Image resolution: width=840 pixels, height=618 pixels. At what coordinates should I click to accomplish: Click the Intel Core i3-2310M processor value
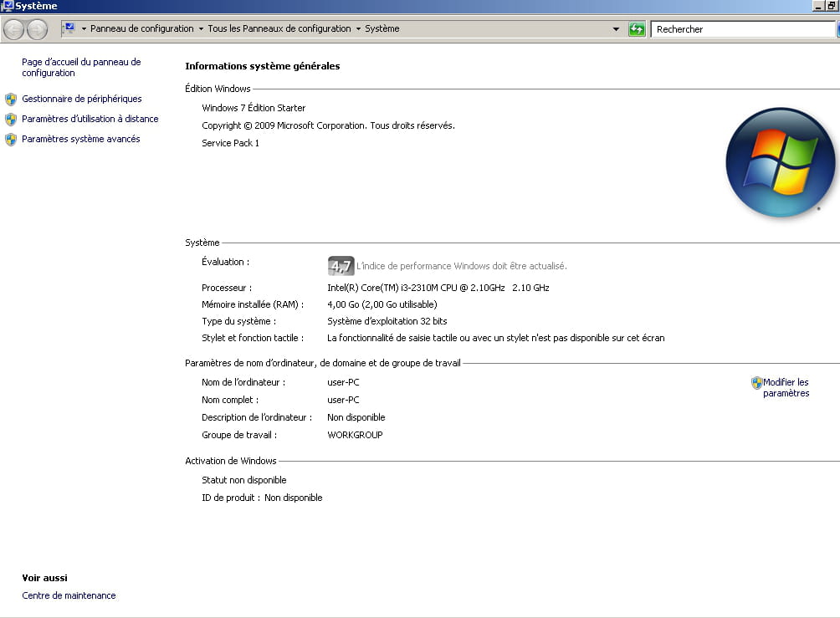point(438,288)
